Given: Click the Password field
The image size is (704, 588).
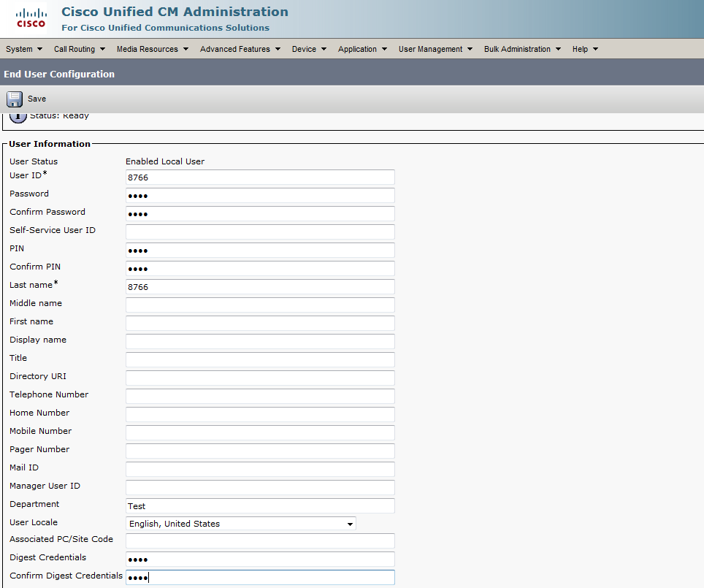Looking at the screenshot, I should [260, 196].
